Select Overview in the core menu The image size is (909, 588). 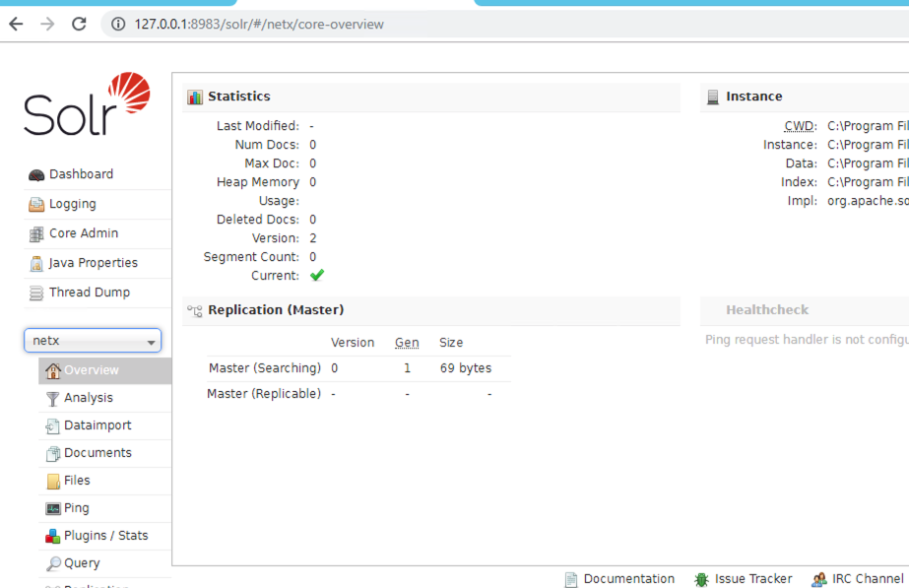tap(91, 370)
